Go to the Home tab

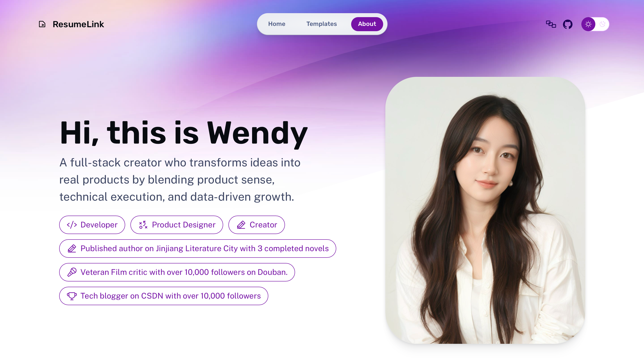click(x=276, y=24)
